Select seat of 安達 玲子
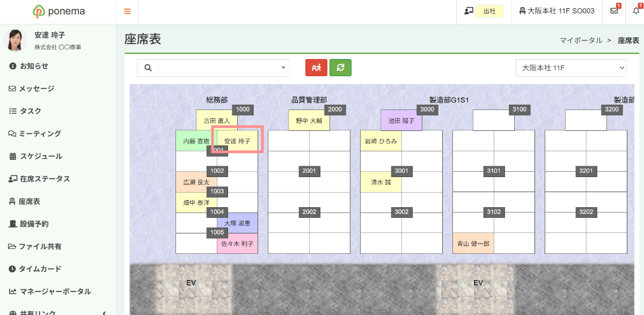The image size is (644, 315). 237,141
